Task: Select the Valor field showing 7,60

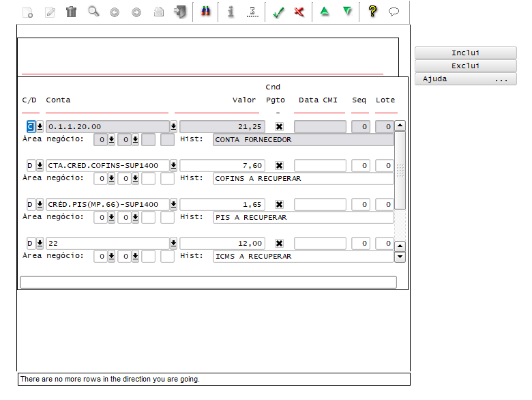Action: (x=222, y=166)
